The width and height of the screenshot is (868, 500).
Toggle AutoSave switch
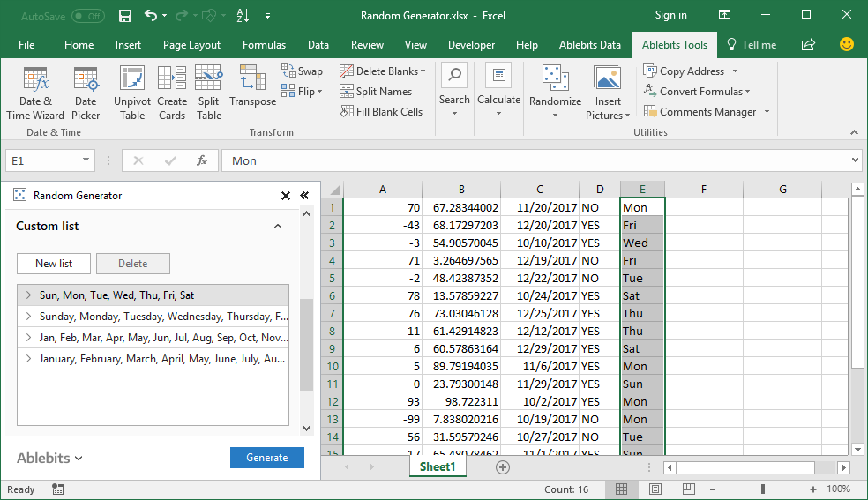click(88, 16)
